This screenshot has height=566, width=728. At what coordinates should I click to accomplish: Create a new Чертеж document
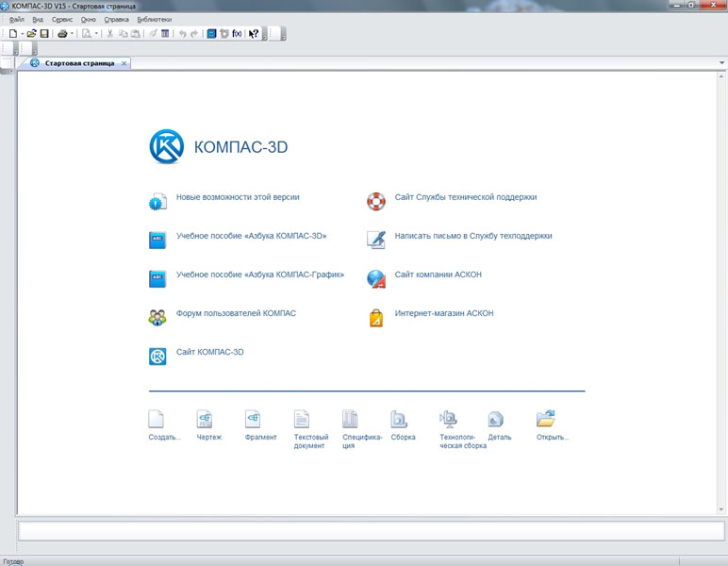[x=205, y=419]
